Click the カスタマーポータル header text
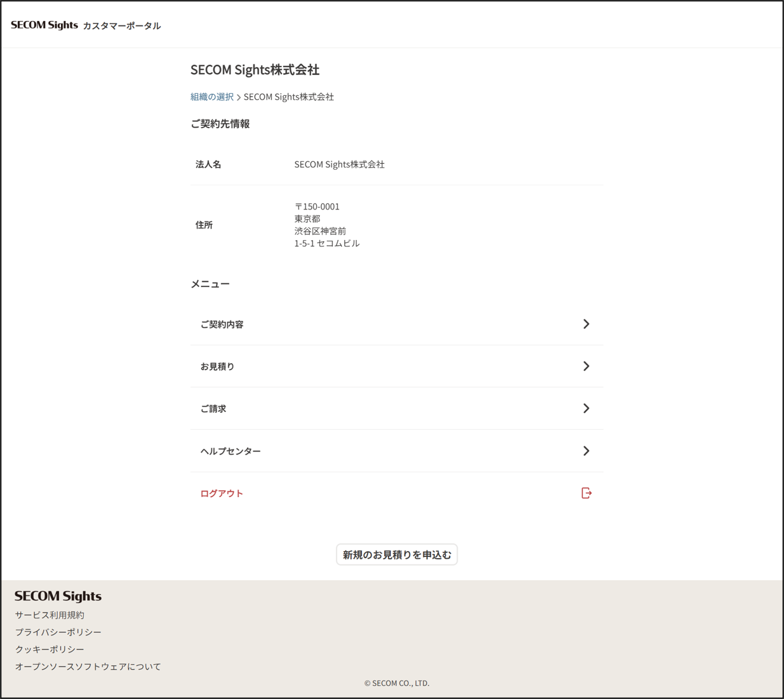 [122, 26]
